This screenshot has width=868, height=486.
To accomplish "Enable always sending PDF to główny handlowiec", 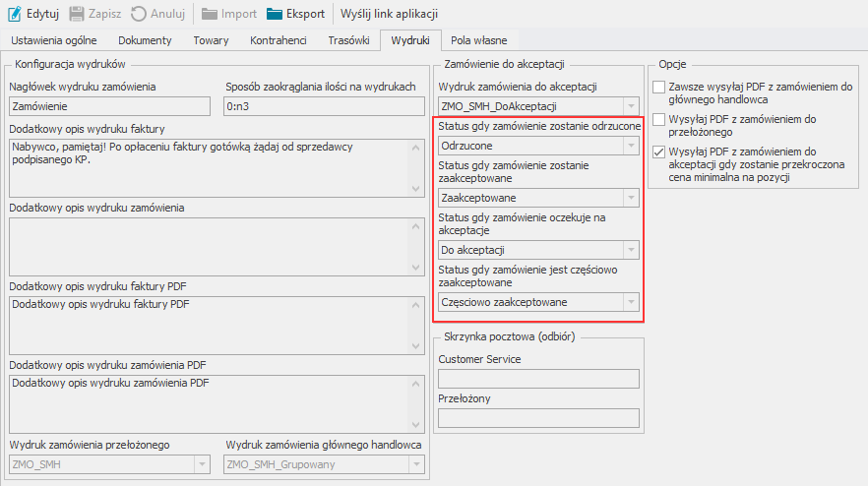I will 658,88.
